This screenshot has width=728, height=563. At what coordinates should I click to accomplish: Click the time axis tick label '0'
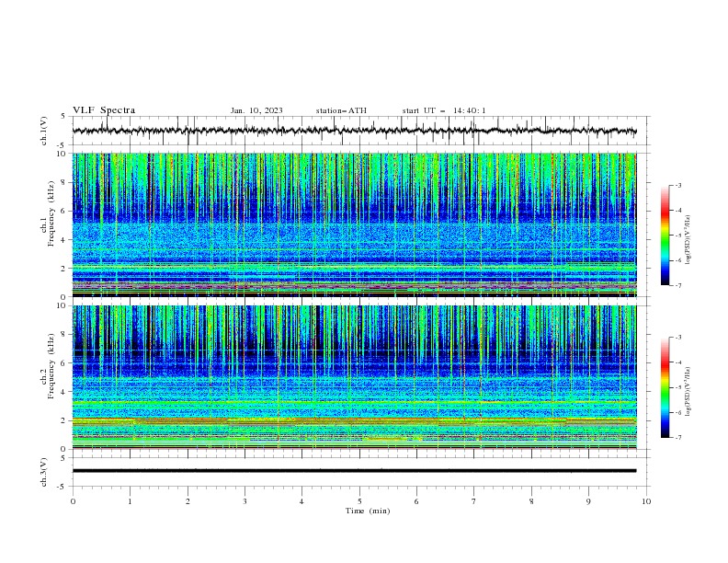[x=73, y=501]
